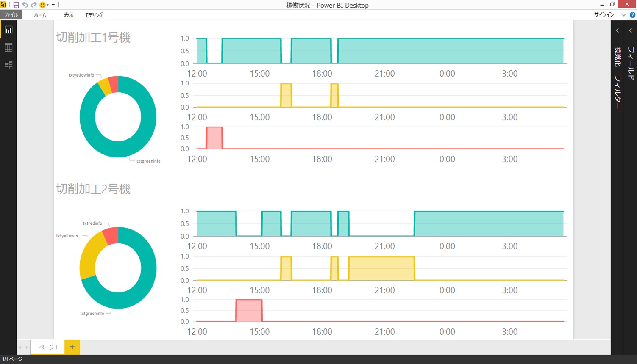Undo the last action
The width and height of the screenshot is (637, 364).
25,5
